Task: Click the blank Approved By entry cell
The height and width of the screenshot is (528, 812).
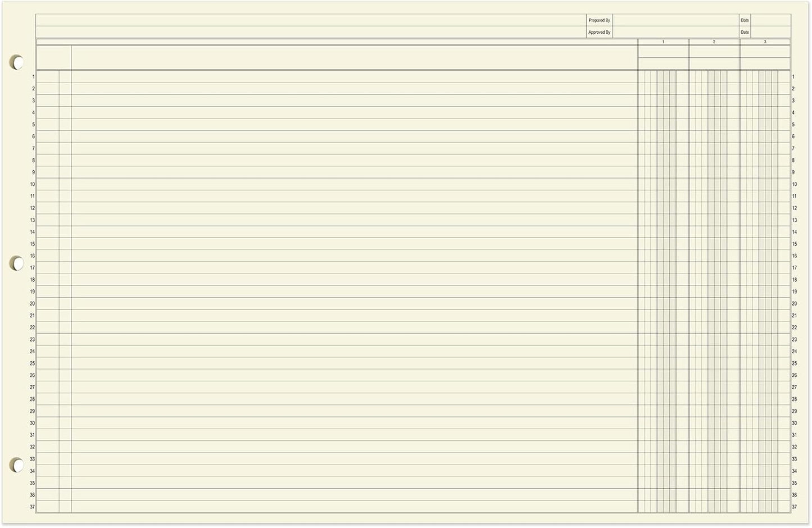Action: [x=674, y=32]
